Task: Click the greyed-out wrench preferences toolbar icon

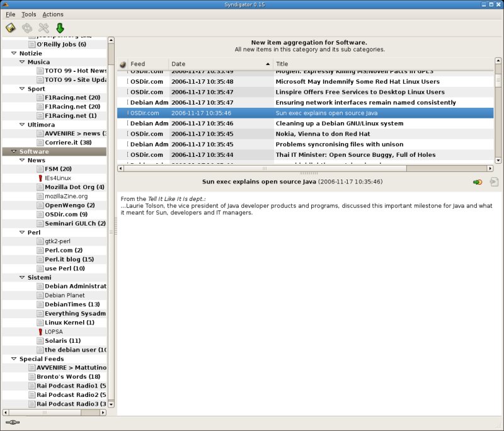Action: [43, 28]
